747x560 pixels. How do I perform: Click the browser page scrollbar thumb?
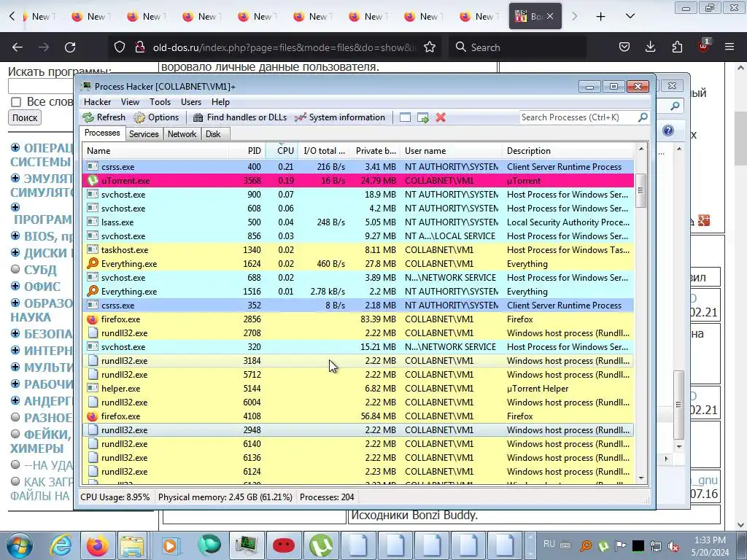pos(740,138)
